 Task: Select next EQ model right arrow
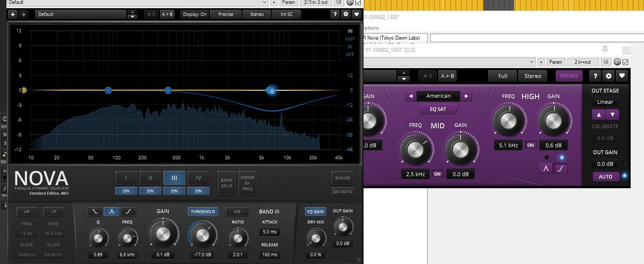[466, 96]
